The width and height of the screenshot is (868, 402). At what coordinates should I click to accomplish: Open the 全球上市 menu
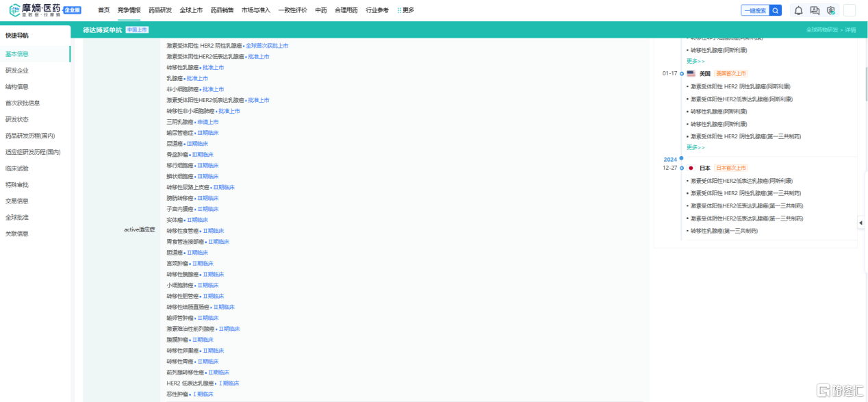click(x=191, y=10)
